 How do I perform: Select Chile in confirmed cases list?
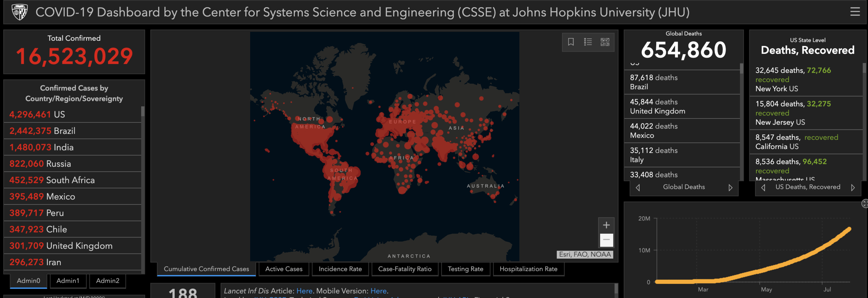click(72, 229)
